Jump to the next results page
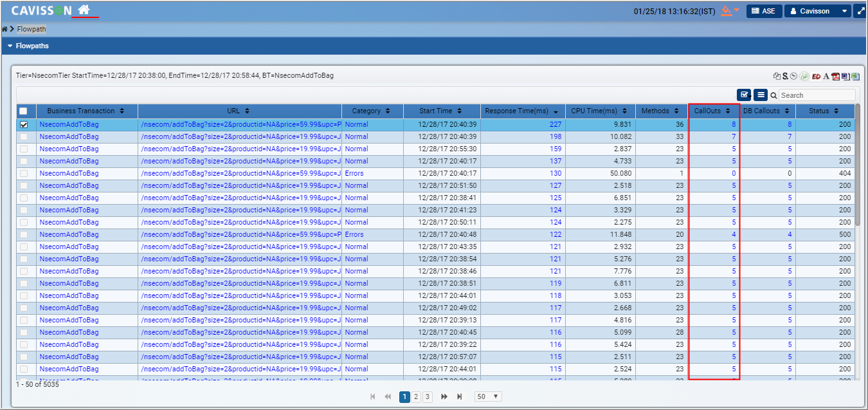Viewport: 868px width, 410px height. click(x=444, y=396)
